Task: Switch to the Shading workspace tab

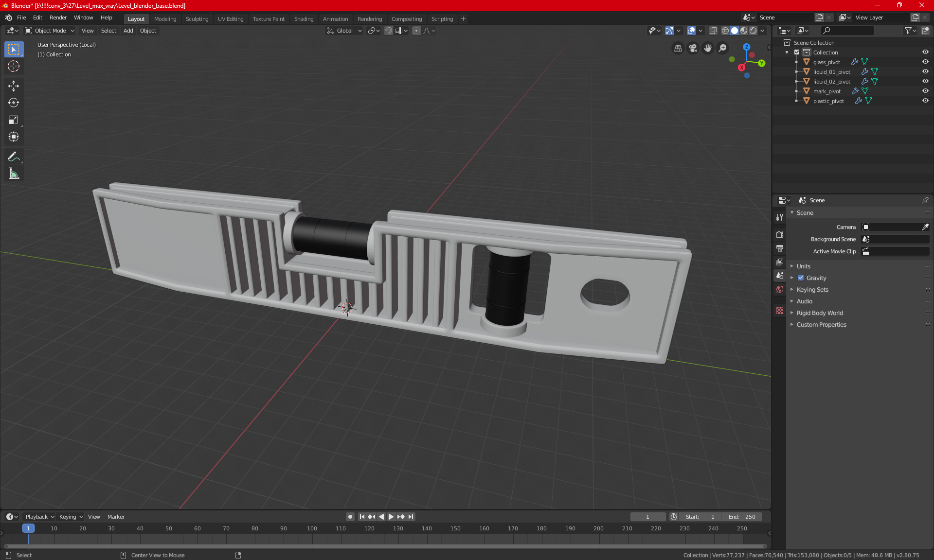Action: (x=304, y=19)
